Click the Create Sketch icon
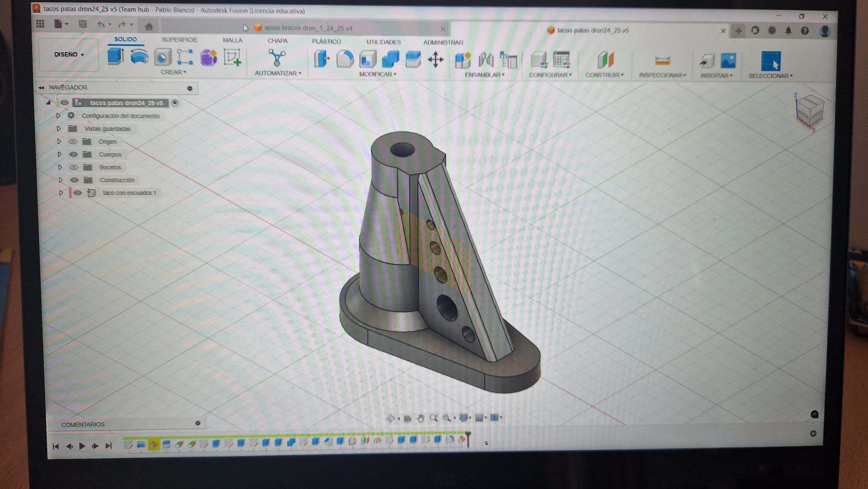This screenshot has height=489, width=868. pos(232,58)
